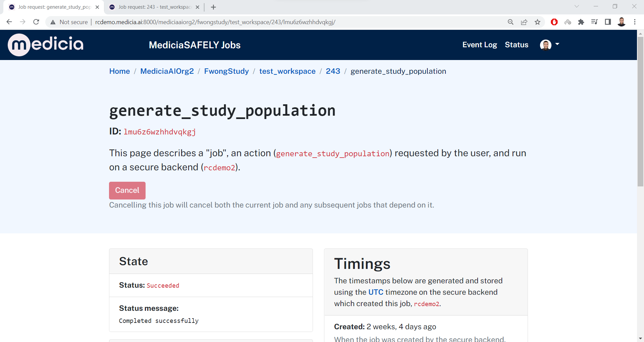Open the Extensions puzzle-piece menu
This screenshot has height=342, width=644.
(x=581, y=22)
